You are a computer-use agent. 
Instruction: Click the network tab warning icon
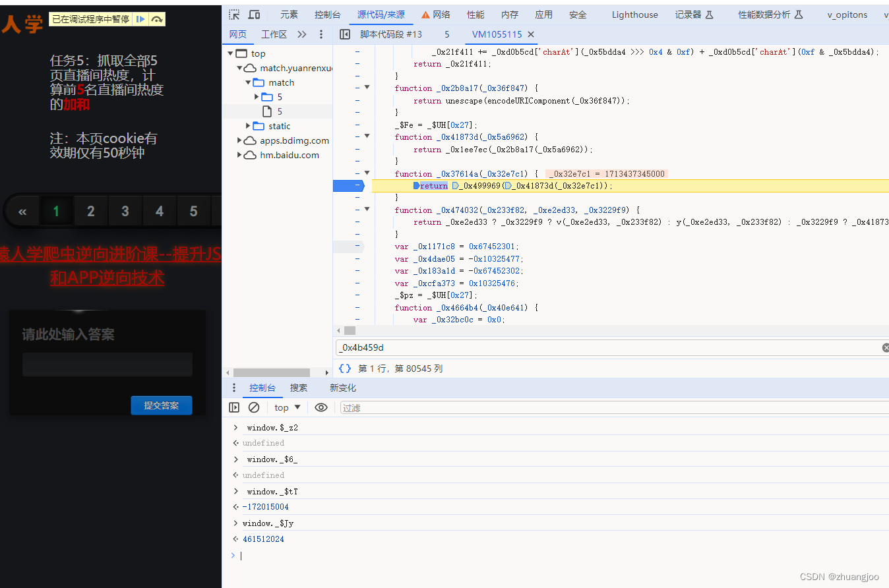[x=425, y=15]
